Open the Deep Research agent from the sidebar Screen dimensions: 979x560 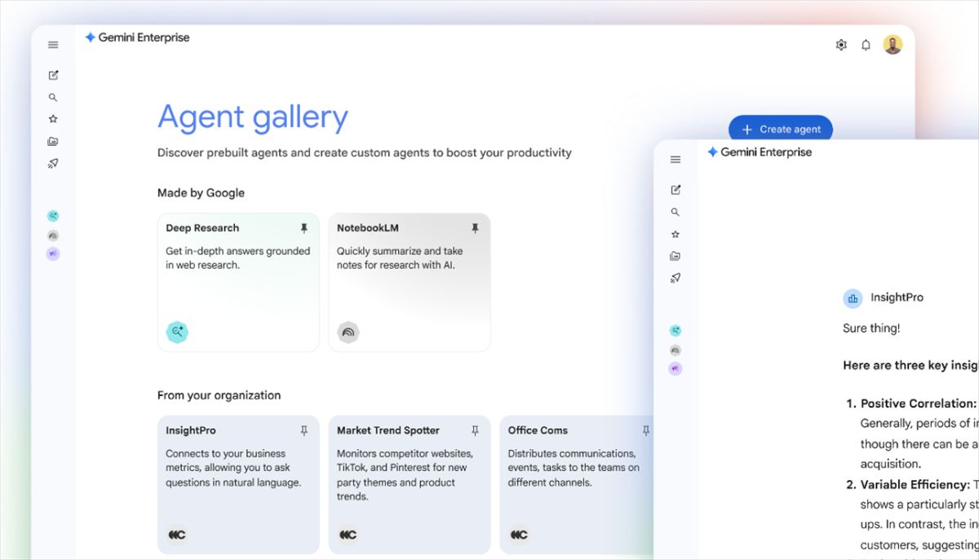[52, 215]
